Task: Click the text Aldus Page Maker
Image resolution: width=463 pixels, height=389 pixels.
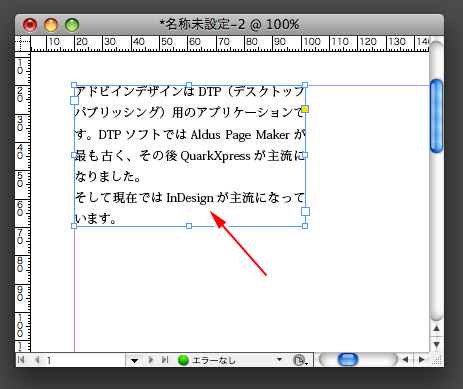Action: pyautogui.click(x=240, y=135)
